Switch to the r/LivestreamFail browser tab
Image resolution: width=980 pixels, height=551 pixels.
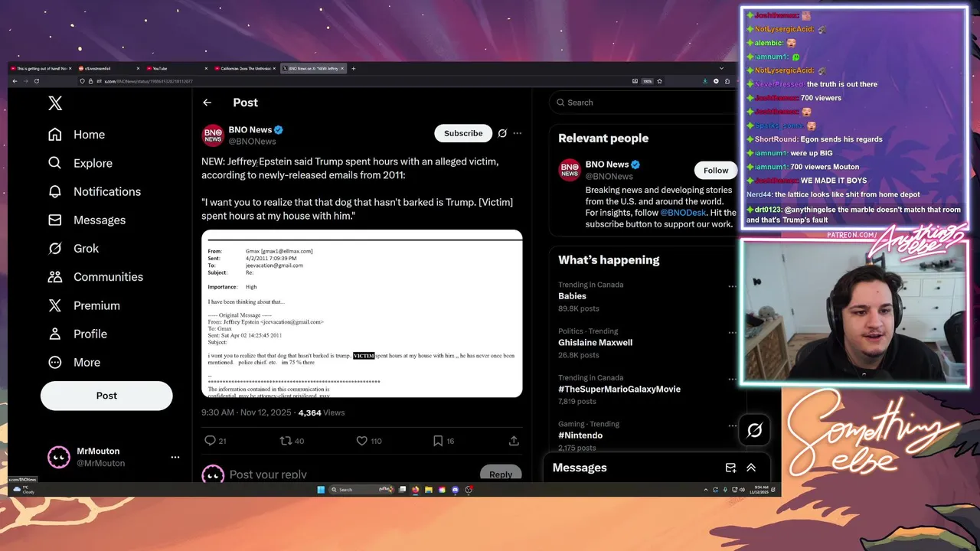point(109,68)
